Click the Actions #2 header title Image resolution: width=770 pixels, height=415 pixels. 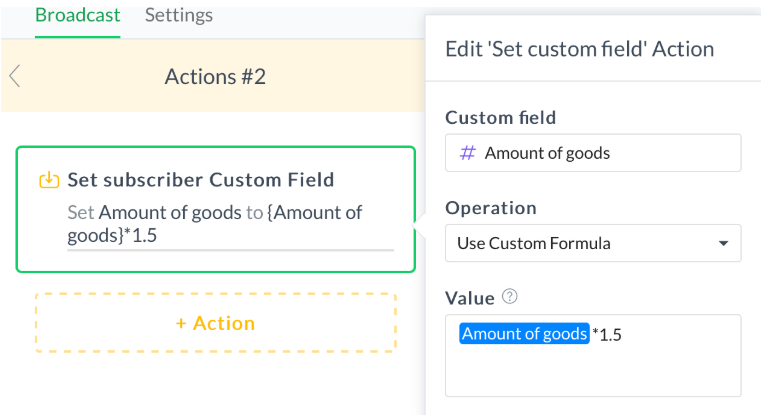(x=215, y=76)
